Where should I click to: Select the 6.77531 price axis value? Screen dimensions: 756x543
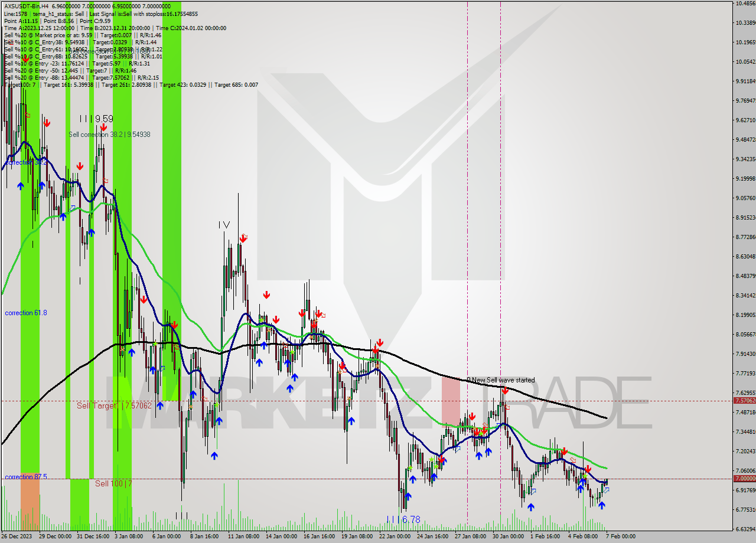pos(745,510)
